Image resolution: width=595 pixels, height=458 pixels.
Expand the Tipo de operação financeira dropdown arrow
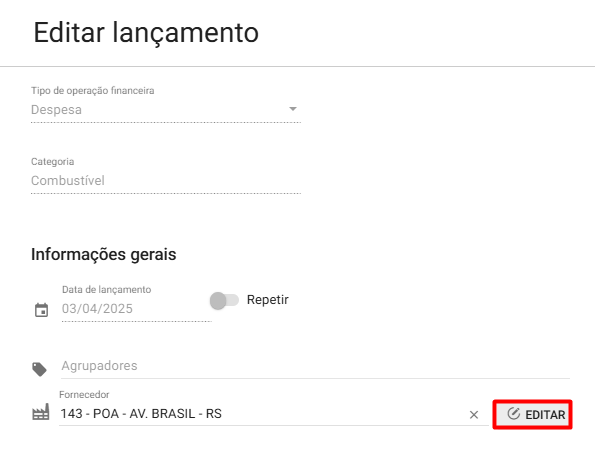point(293,109)
